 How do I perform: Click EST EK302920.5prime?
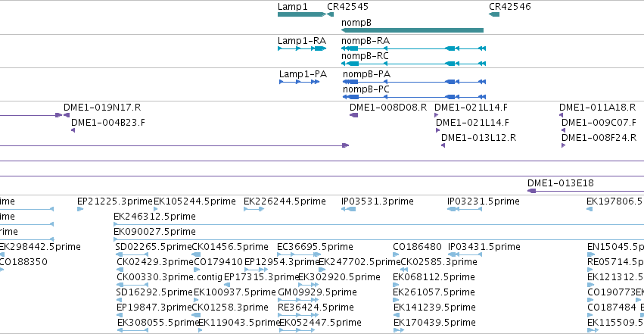[x=309, y=285]
